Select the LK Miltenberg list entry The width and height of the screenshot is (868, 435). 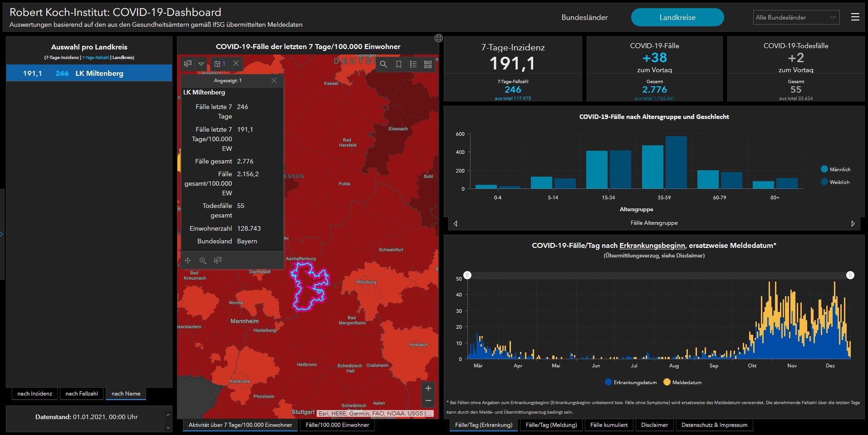[89, 73]
